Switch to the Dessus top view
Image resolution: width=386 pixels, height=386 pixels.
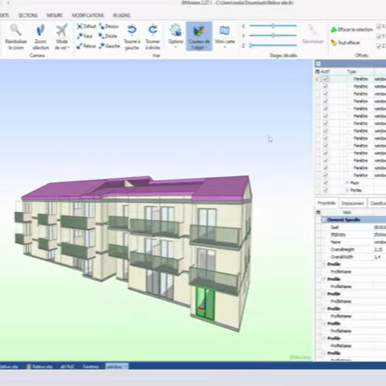[108, 26]
